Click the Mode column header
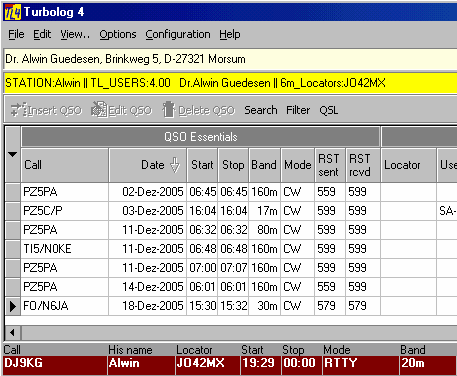Image resolution: width=457 pixels, height=376 pixels. click(298, 165)
